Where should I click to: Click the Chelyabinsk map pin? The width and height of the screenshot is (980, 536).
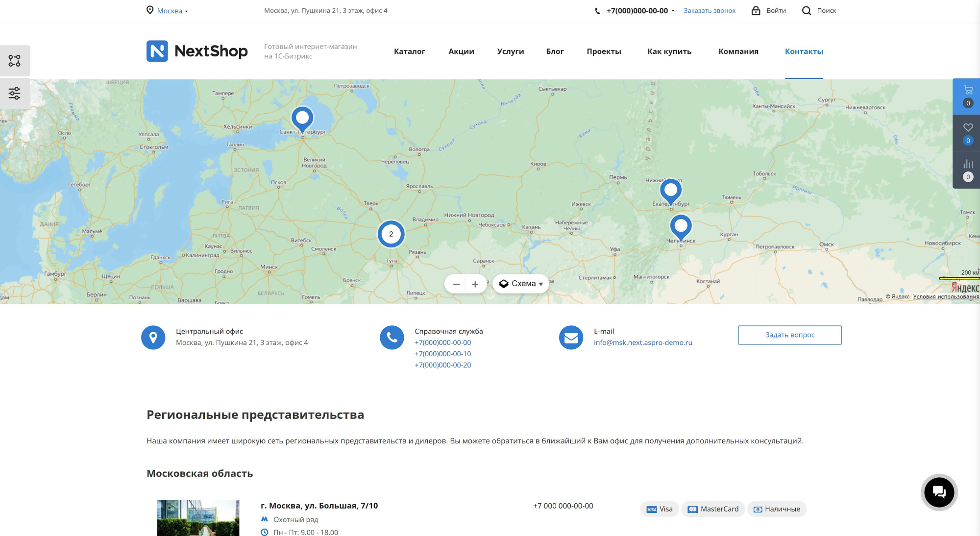pyautogui.click(x=681, y=226)
